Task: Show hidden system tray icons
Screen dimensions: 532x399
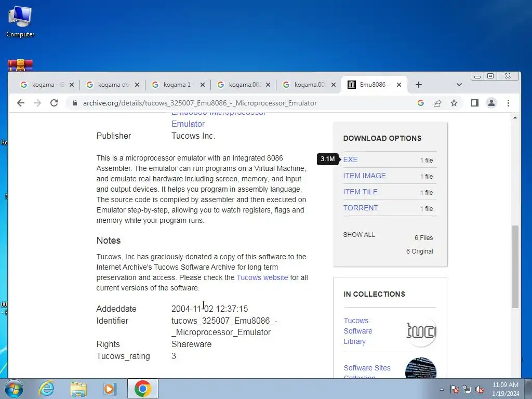Action: (442, 390)
